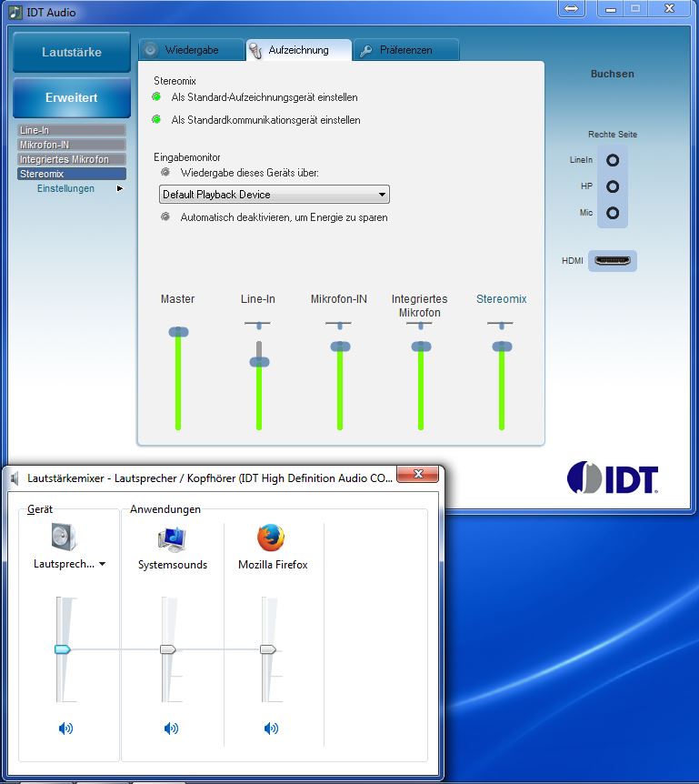This screenshot has height=784, width=699.
Task: Click the Systemsounds volume slider thumb
Action: pyautogui.click(x=168, y=649)
